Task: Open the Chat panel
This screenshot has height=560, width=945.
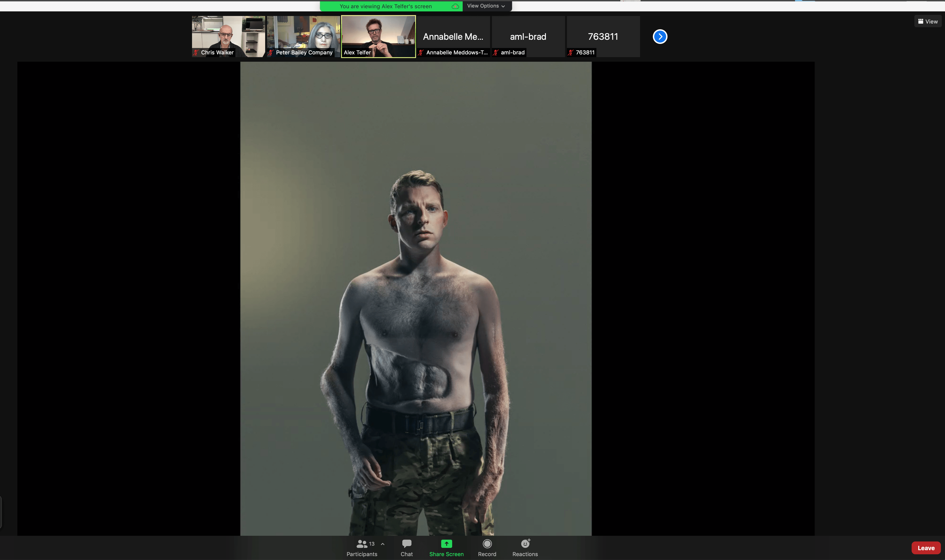Action: pos(406,548)
